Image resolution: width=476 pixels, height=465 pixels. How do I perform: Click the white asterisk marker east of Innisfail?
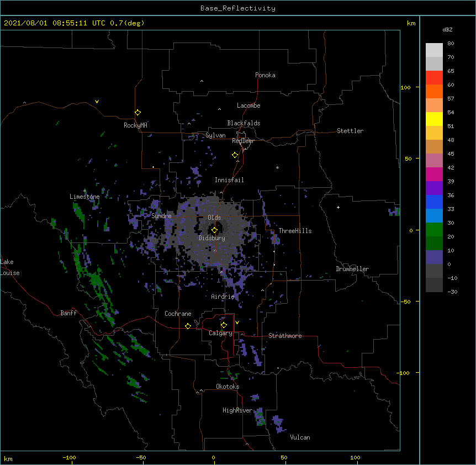coord(277,167)
